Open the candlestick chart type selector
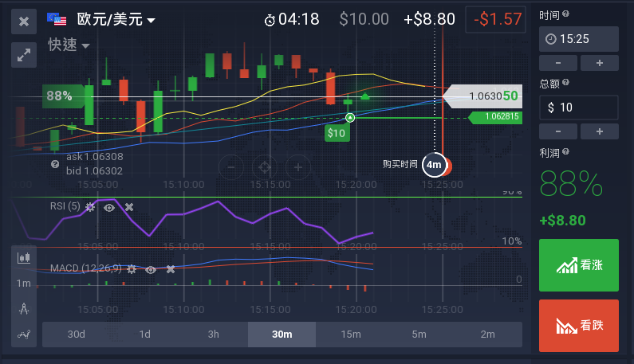 [24, 257]
